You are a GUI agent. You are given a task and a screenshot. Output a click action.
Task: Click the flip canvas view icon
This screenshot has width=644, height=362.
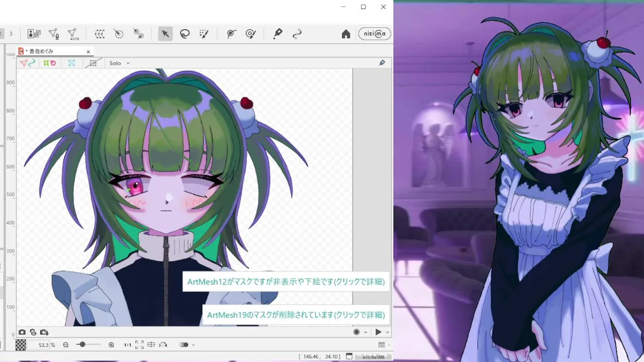163,345
